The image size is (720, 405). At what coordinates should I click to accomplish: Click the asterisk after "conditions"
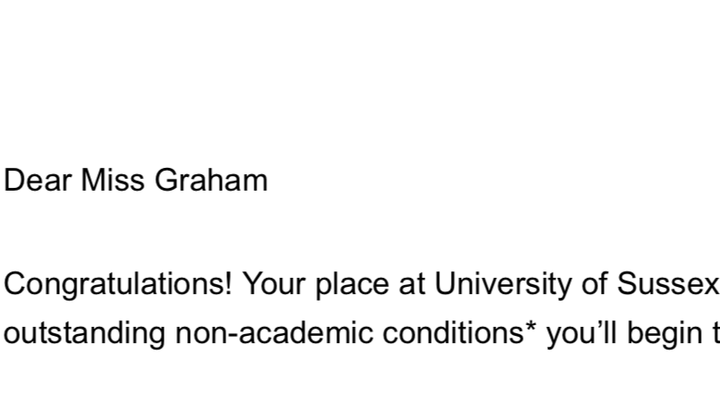point(531,327)
